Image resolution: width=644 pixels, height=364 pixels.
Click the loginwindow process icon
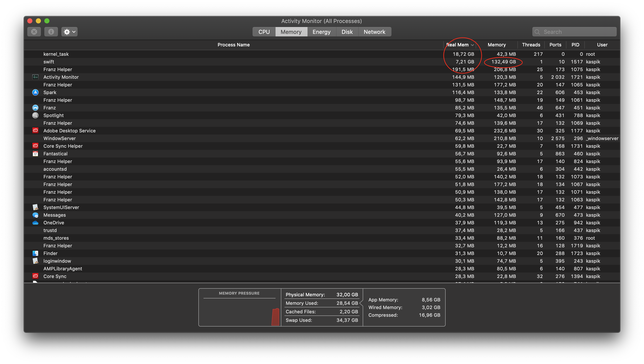pos(35,261)
